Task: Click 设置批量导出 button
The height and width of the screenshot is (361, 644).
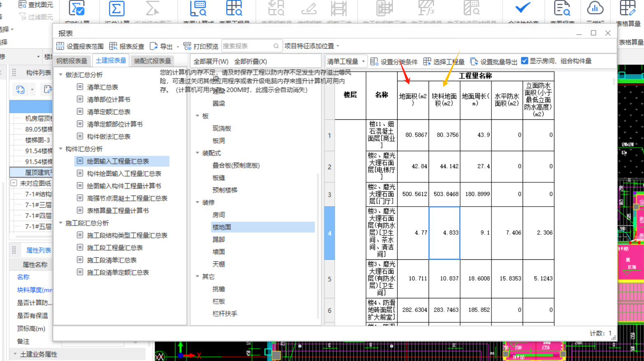Action: click(493, 61)
